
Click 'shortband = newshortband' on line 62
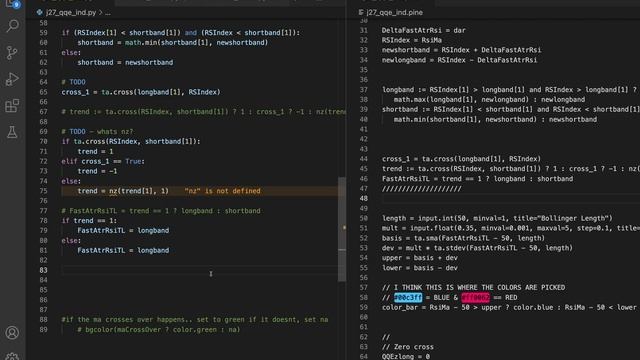point(125,62)
